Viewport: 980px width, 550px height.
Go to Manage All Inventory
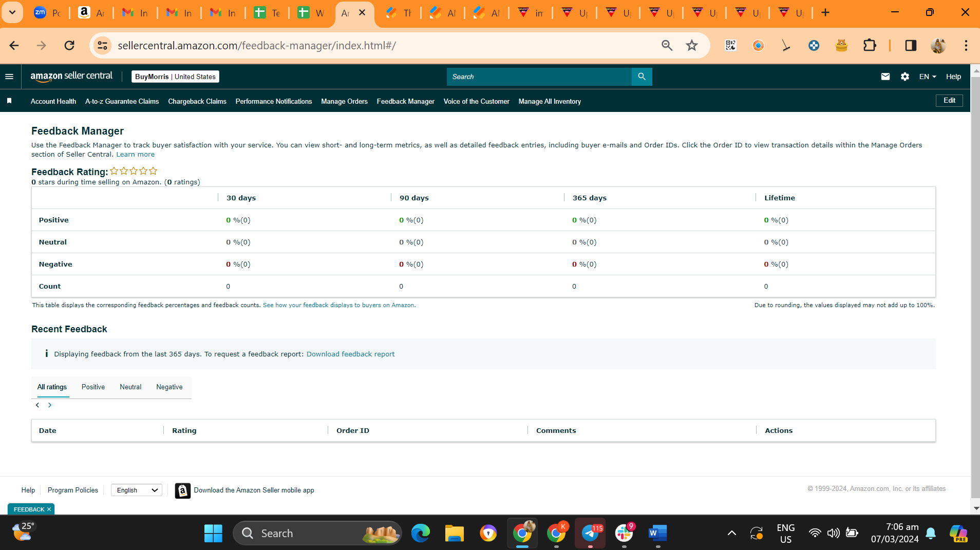click(550, 102)
